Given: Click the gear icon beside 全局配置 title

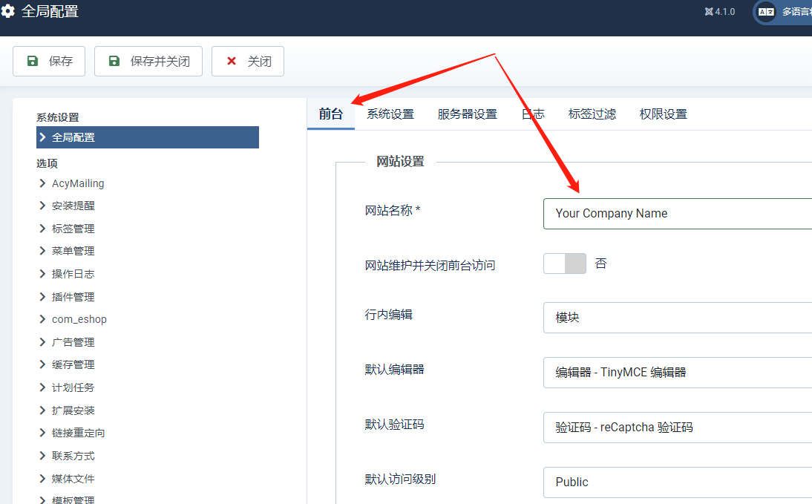Looking at the screenshot, I should pos(8,12).
